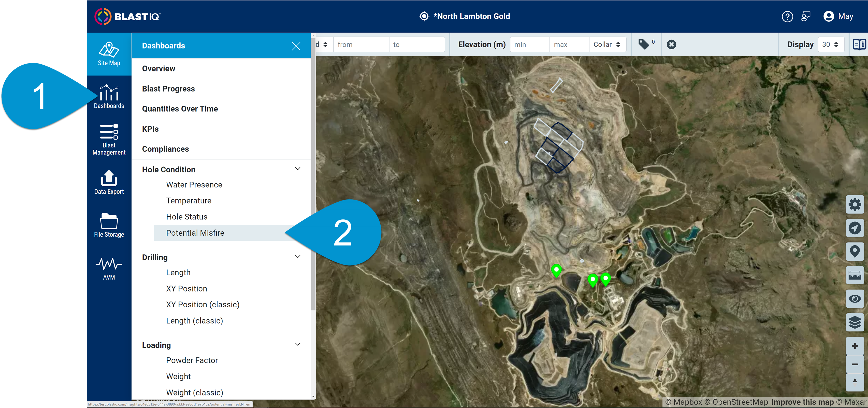Collapse the Hole Condition section
The height and width of the screenshot is (408, 868).
point(298,169)
